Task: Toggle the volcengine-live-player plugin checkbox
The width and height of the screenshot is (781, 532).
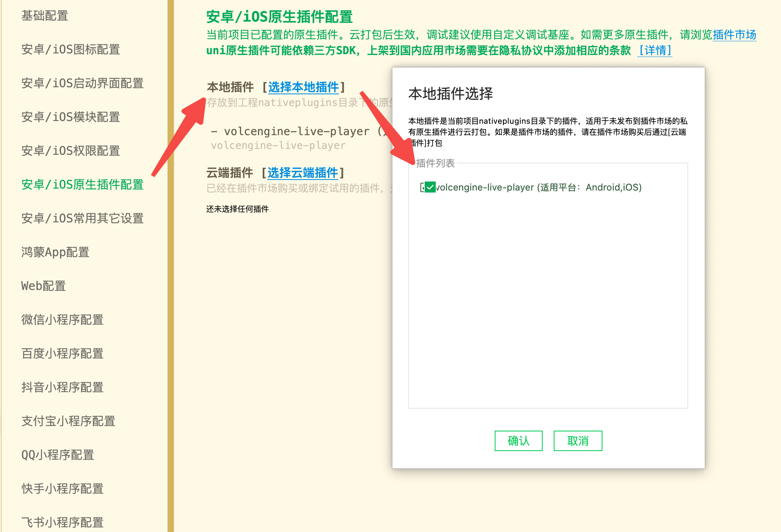Action: [x=430, y=187]
